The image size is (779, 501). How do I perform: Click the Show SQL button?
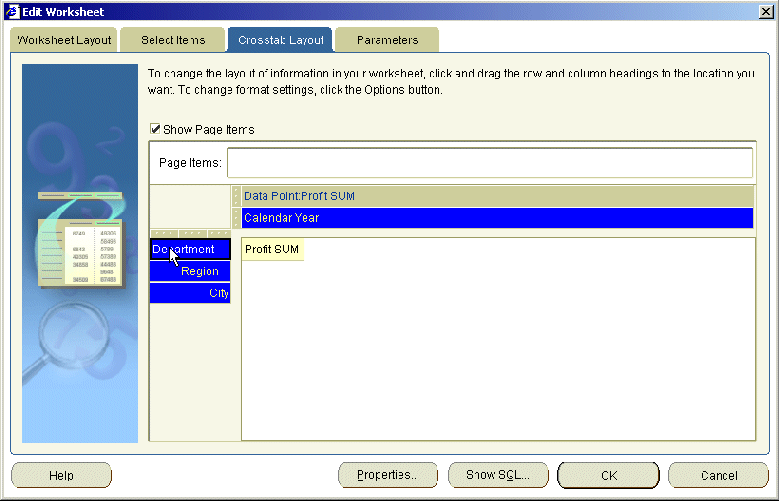[498, 476]
